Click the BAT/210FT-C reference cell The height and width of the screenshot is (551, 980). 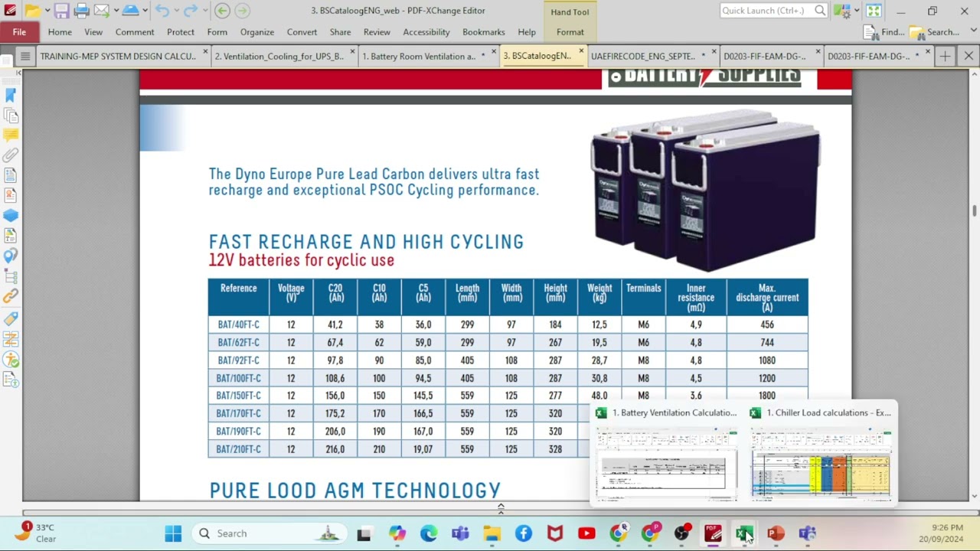(239, 449)
